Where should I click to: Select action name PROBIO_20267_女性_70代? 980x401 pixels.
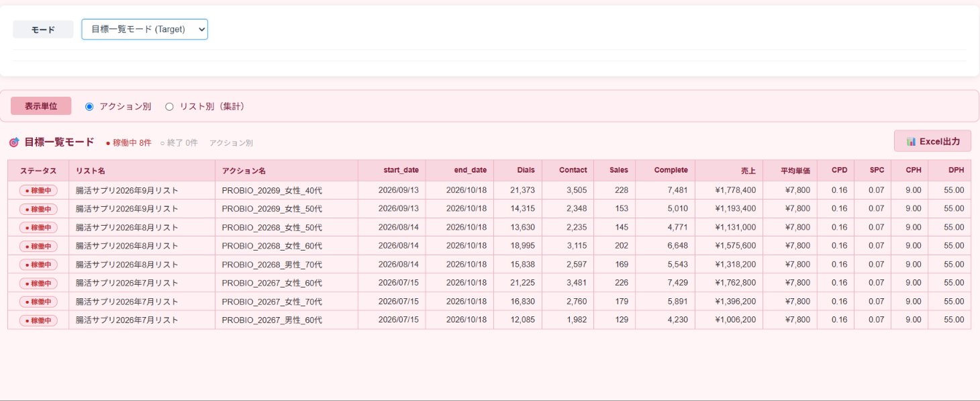pos(272,302)
